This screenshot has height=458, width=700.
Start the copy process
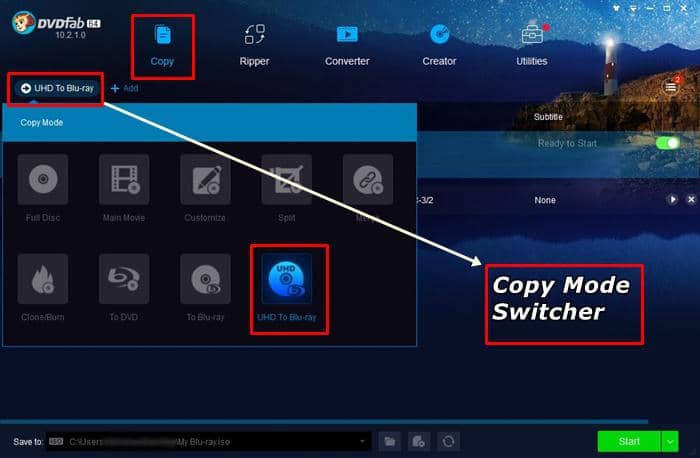point(629,441)
